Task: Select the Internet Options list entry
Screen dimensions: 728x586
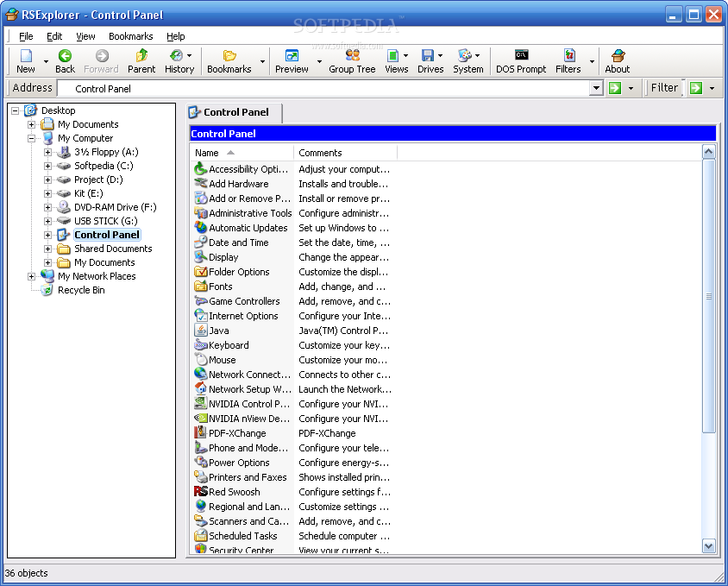Action: pyautogui.click(x=243, y=316)
